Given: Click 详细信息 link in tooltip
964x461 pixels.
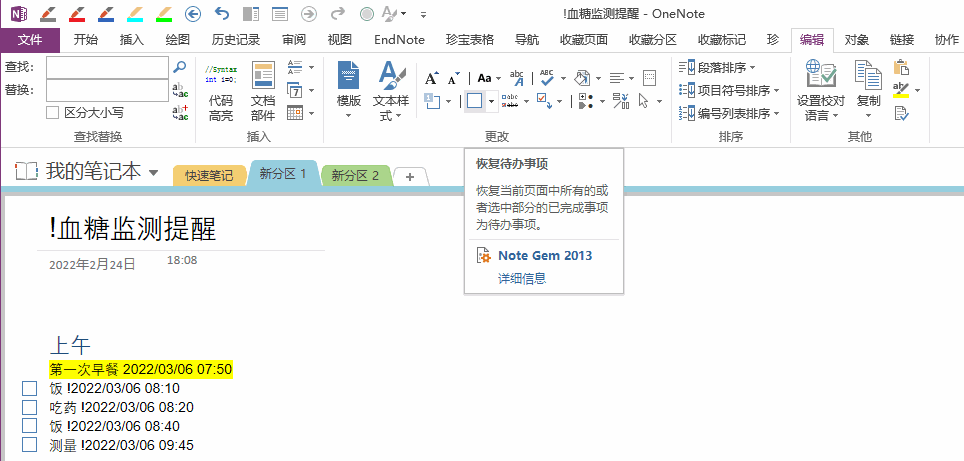Looking at the screenshot, I should (521, 278).
